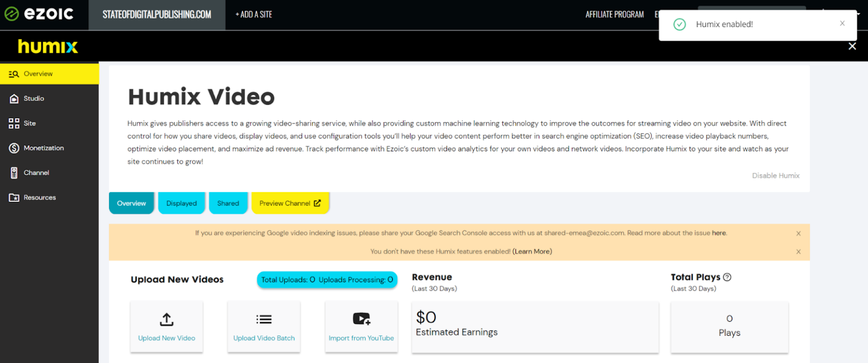Open the Affiliate Program page
868x363 pixels.
(615, 14)
